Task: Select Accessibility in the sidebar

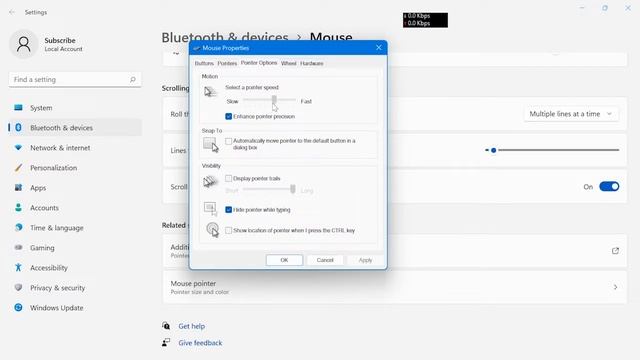Action: pyautogui.click(x=75, y=268)
